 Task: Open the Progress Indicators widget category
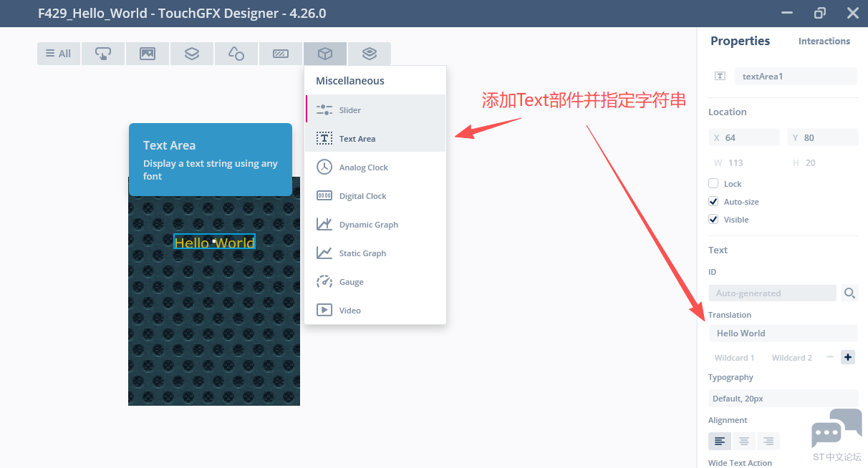tap(281, 54)
